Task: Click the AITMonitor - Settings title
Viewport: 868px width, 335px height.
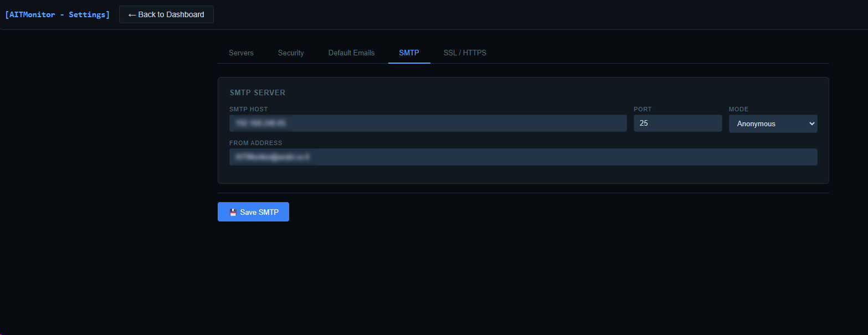Action: pos(57,14)
